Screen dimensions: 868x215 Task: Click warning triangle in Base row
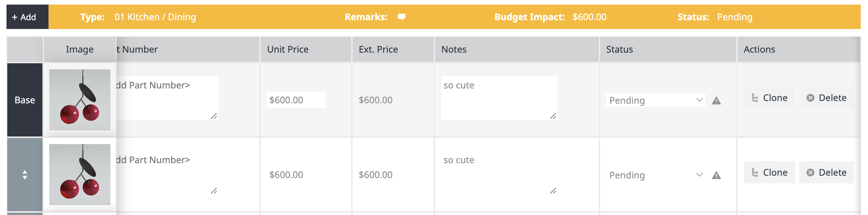tap(716, 101)
